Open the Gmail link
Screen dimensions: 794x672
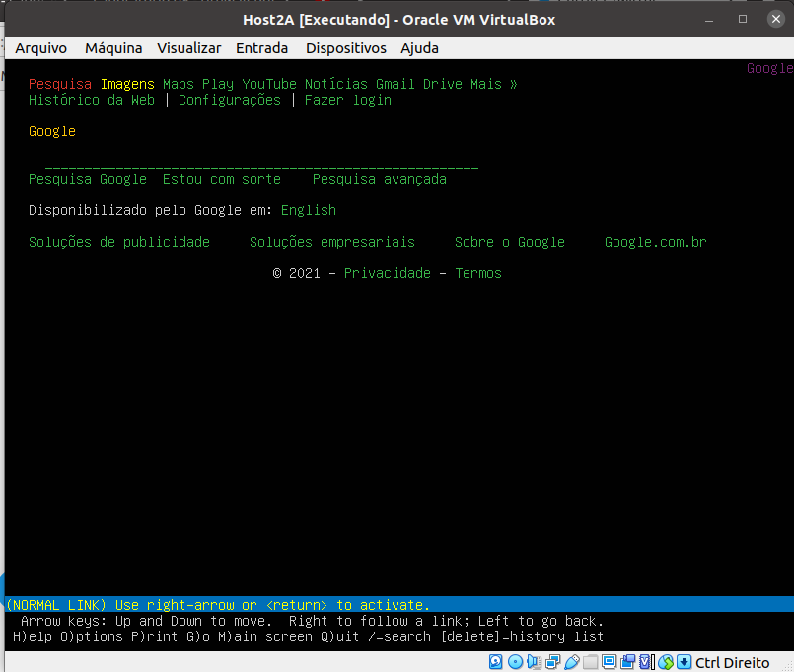[x=395, y=84]
